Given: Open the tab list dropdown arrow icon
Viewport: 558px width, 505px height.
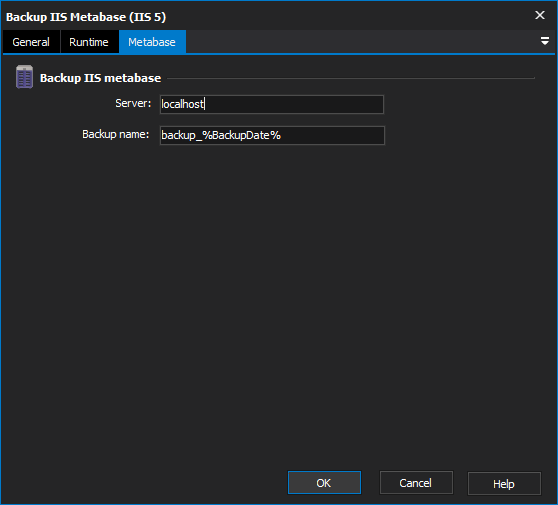Looking at the screenshot, I should pos(544,41).
